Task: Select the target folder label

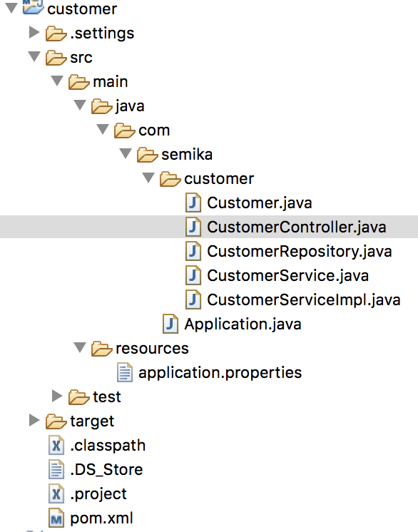Action: point(92,421)
